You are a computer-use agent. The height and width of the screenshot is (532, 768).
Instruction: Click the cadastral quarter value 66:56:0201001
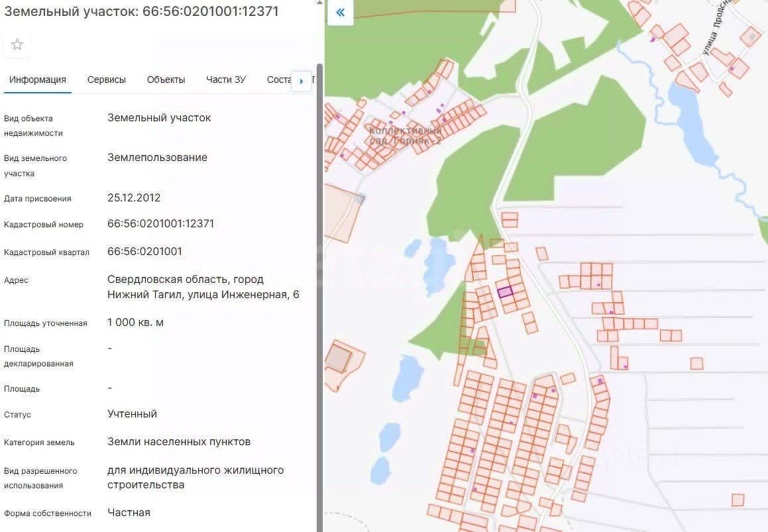pyautogui.click(x=144, y=252)
